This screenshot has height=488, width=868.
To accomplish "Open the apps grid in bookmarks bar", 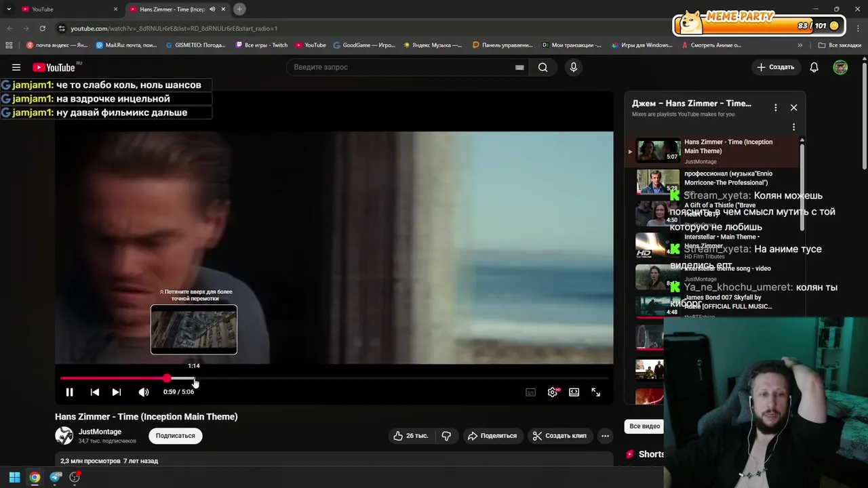I will point(9,45).
